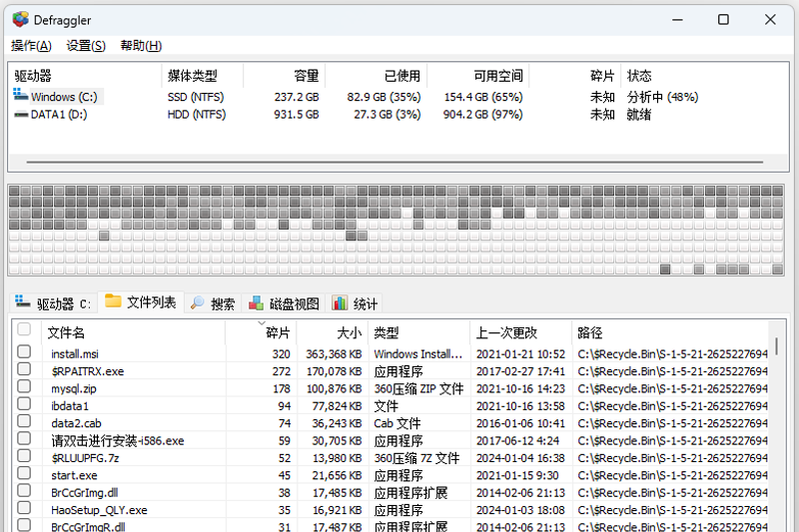Click the 904.2 GB (97%) free space cell
The image size is (799, 532).
[483, 115]
